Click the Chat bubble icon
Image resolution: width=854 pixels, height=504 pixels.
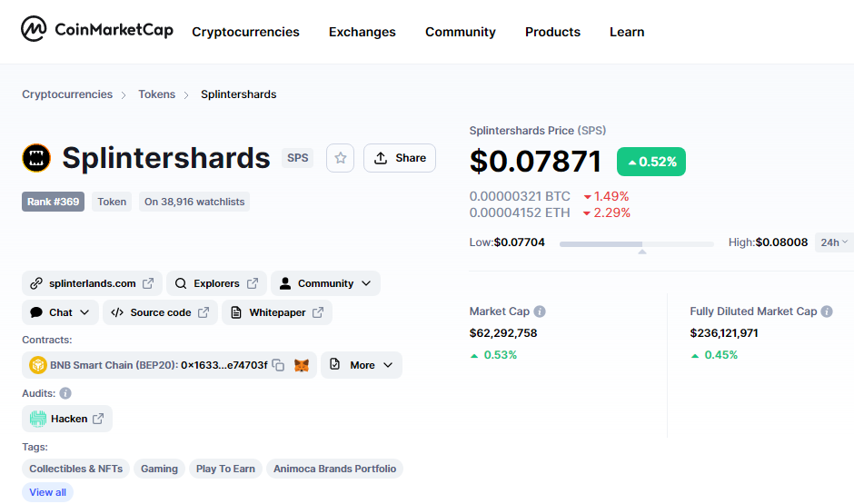[x=36, y=312]
